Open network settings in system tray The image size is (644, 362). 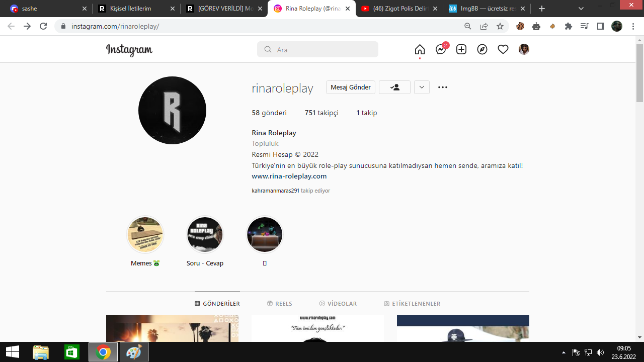coord(588,352)
